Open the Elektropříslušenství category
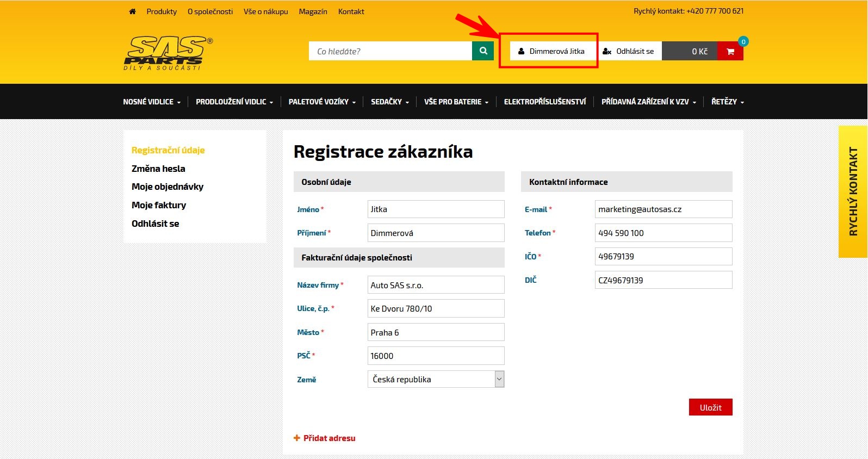 545,102
